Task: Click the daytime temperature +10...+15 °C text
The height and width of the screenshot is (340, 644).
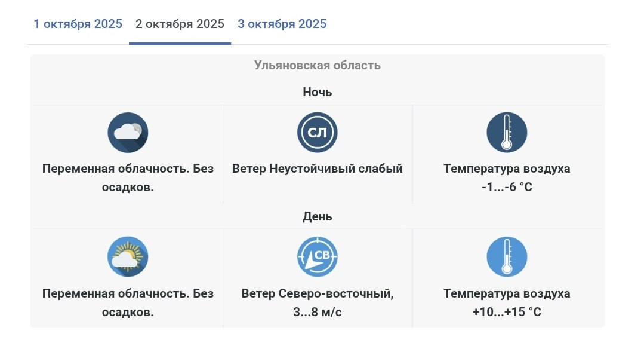Action: pyautogui.click(x=507, y=312)
